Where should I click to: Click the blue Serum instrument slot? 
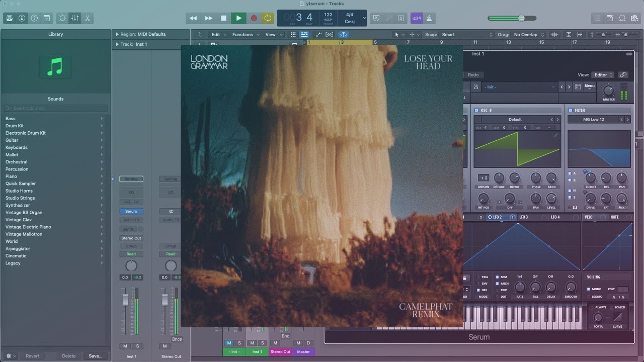(131, 211)
